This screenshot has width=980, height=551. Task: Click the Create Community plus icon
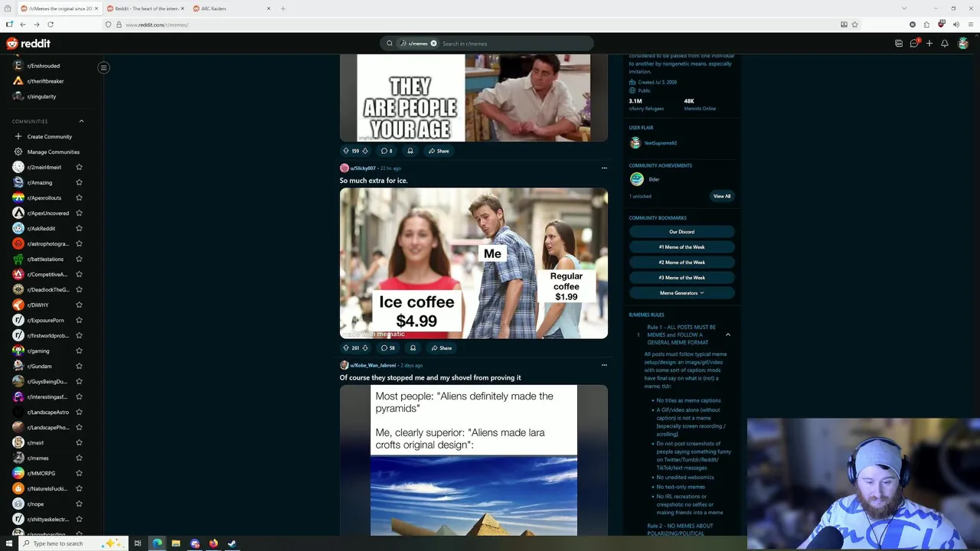tap(18, 136)
